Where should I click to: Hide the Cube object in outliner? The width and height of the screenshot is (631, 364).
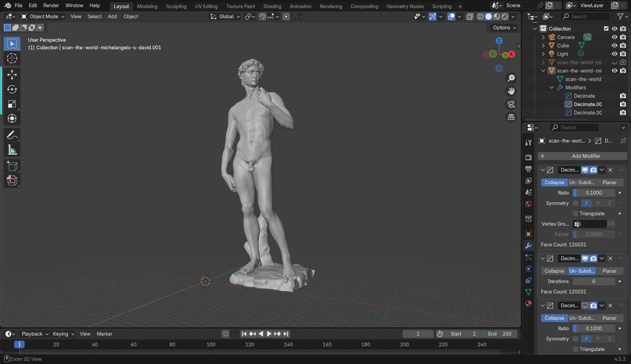[614, 46]
